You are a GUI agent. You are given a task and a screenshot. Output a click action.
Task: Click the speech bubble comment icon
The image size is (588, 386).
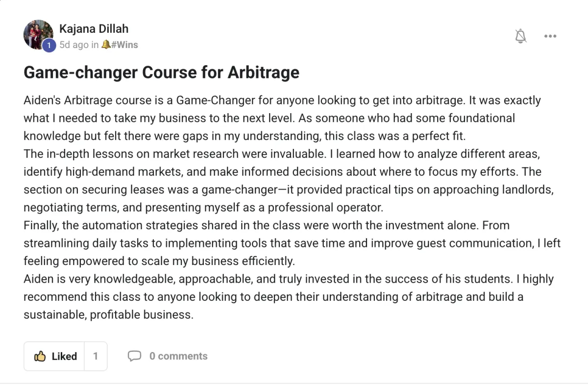tap(134, 356)
